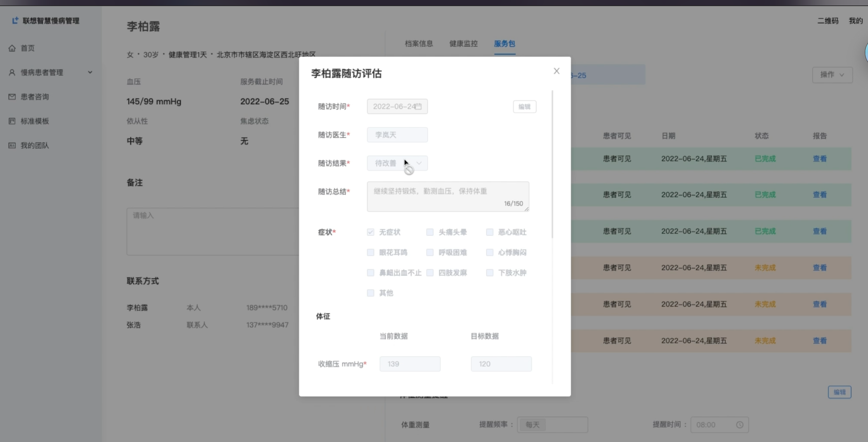Image resolution: width=868 pixels, height=442 pixels.
Task: Click the 备注 请输入 text area
Action: coord(213,232)
